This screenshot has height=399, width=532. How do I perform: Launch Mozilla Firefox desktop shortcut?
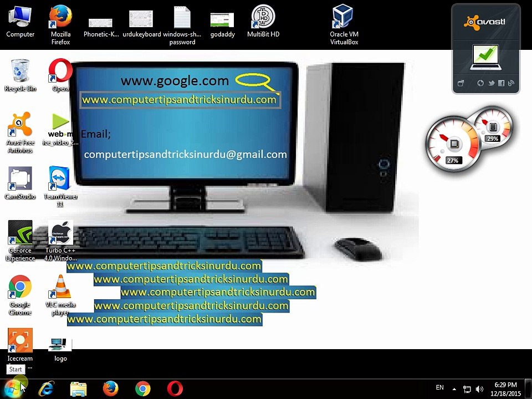[x=60, y=25]
